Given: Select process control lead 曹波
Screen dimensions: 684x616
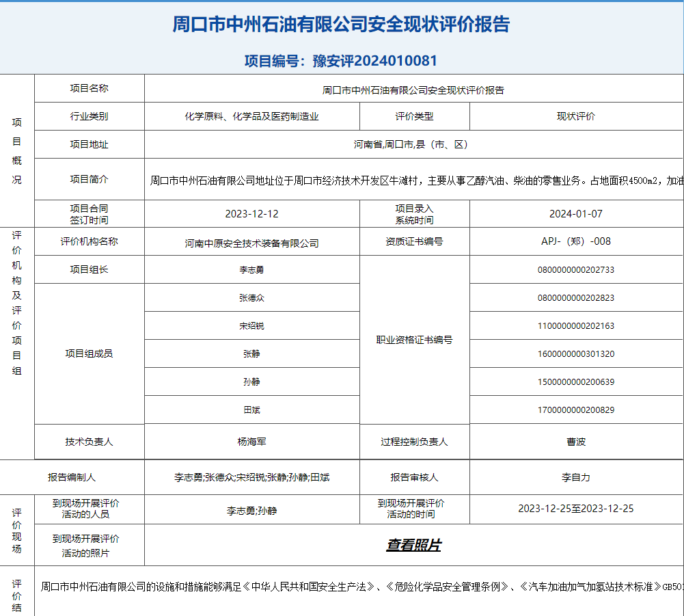Looking at the screenshot, I should pos(576,442).
